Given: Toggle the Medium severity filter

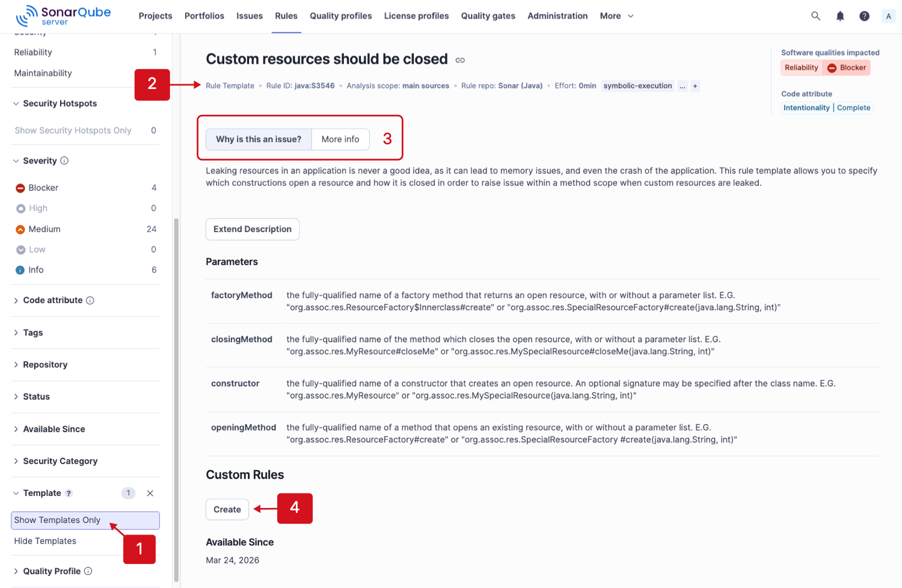Looking at the screenshot, I should 85,229.
